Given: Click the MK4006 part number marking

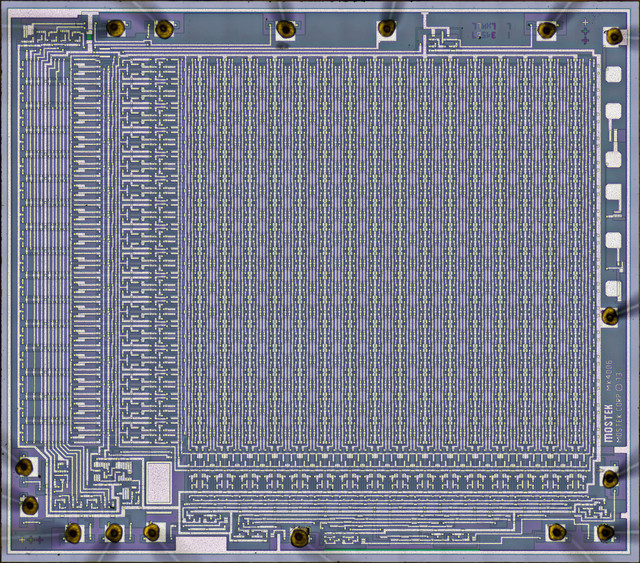Looking at the screenshot, I should (609, 376).
